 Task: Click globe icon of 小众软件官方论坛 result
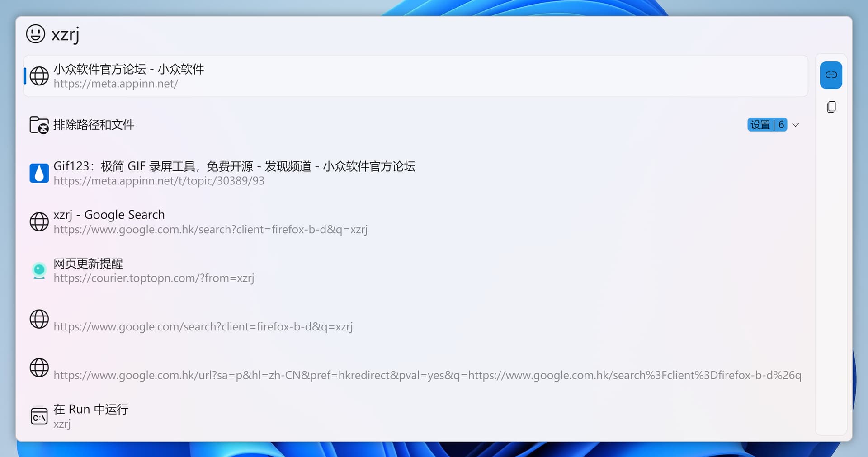click(39, 76)
